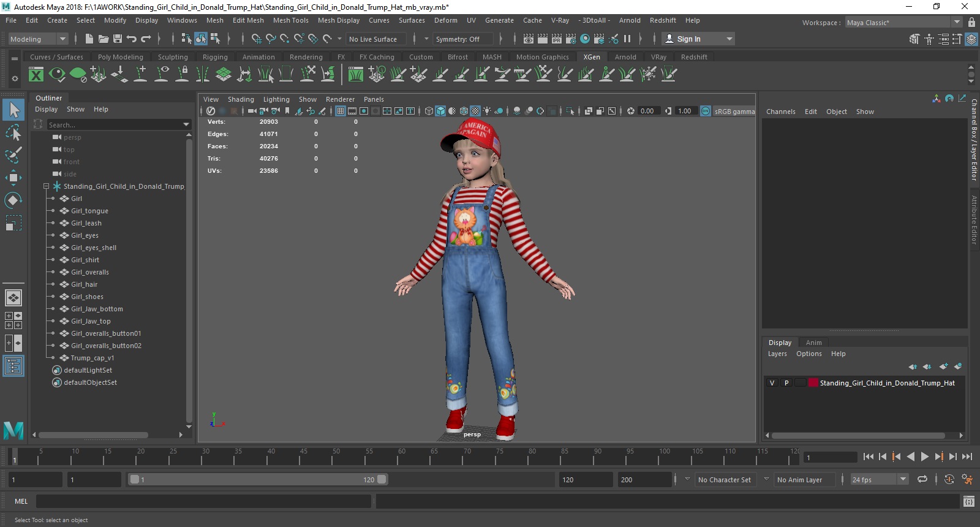Pause the viewport render with pause icon
This screenshot has width=980, height=527.
point(627,39)
